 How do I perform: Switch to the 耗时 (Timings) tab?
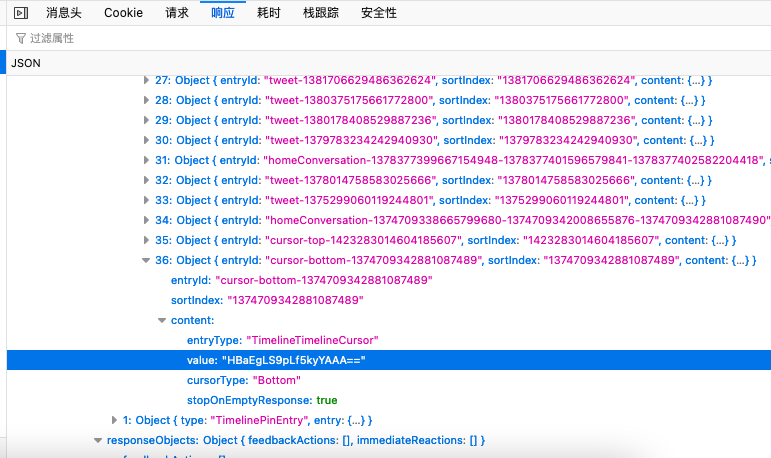(269, 13)
